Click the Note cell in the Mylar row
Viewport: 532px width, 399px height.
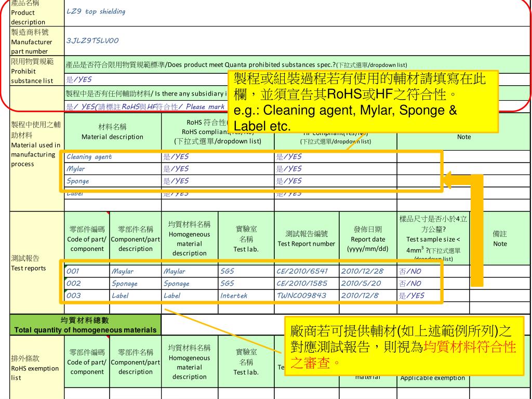point(463,169)
